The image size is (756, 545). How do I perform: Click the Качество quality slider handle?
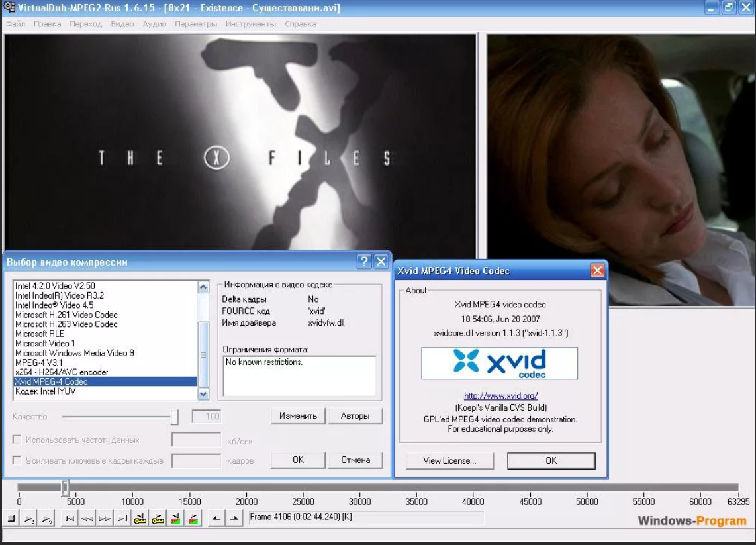click(x=175, y=417)
